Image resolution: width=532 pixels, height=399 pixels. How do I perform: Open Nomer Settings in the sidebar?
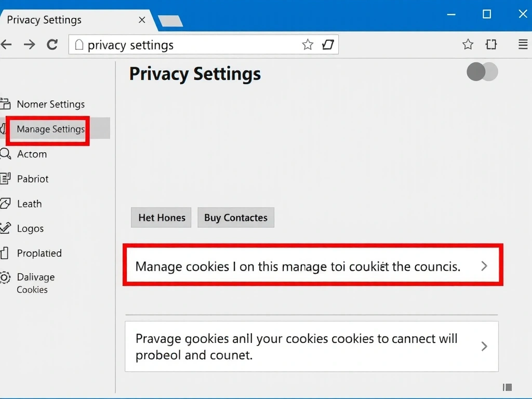50,104
